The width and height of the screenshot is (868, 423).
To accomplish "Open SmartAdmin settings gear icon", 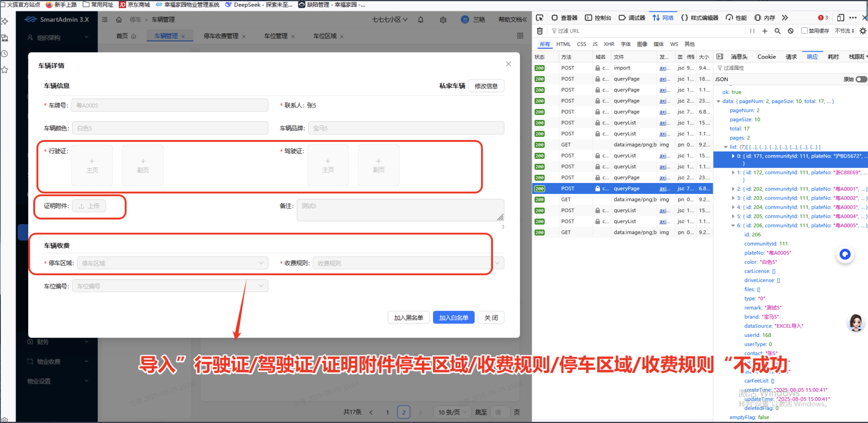I will (443, 20).
